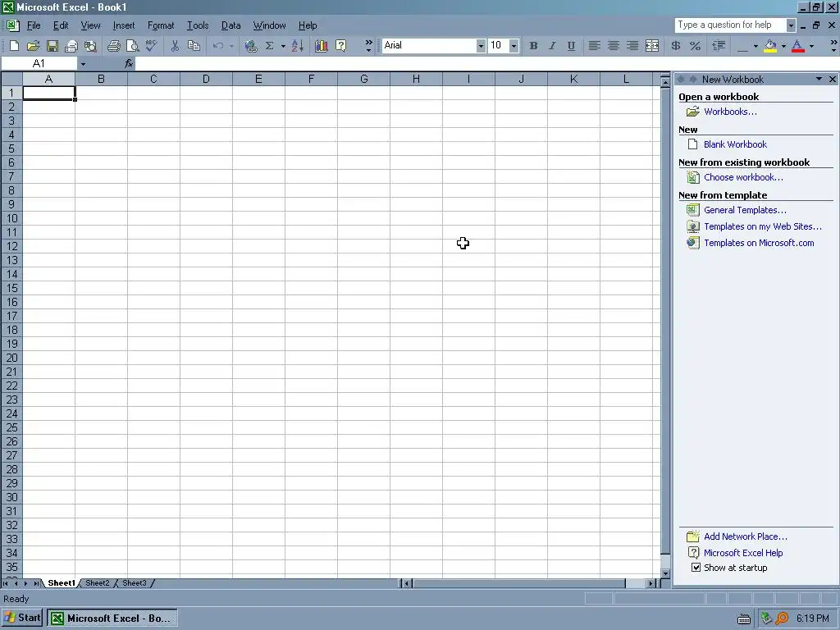
Task: Toggle Underline formatting
Action: pos(571,46)
